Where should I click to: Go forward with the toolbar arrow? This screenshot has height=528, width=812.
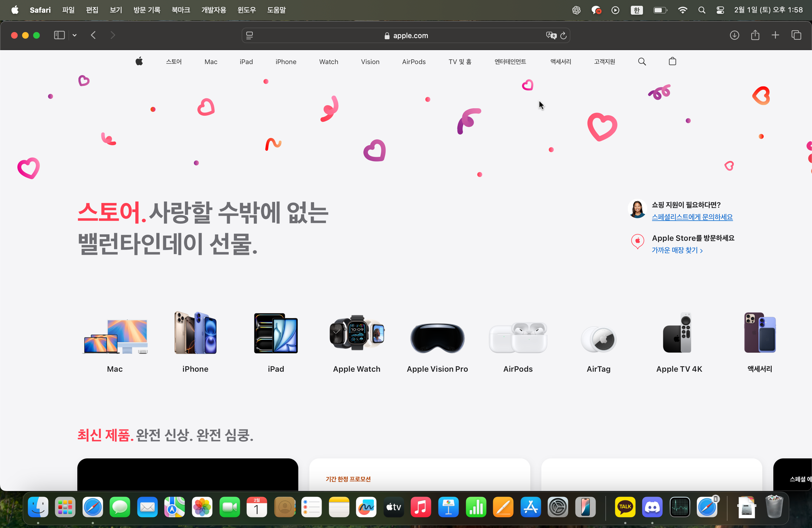point(113,35)
